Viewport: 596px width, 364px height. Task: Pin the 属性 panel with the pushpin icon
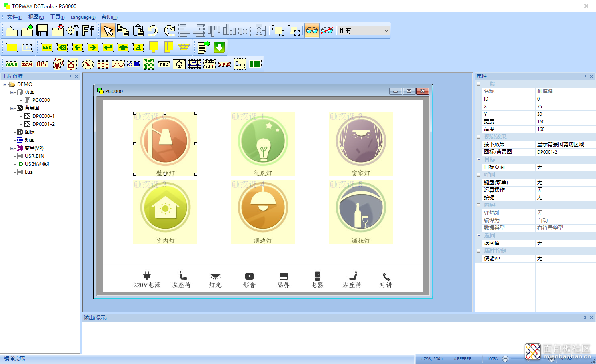[x=585, y=76]
